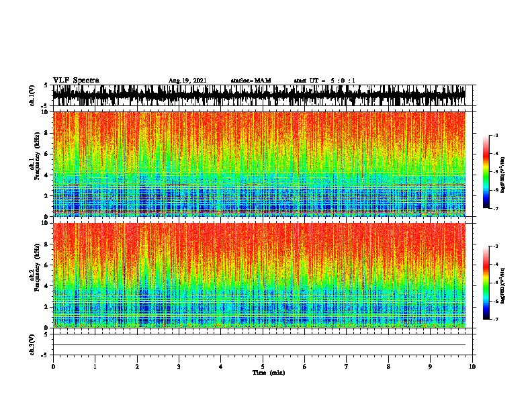Click time axis tick label "7"
The image size is (532, 411).
point(347,367)
